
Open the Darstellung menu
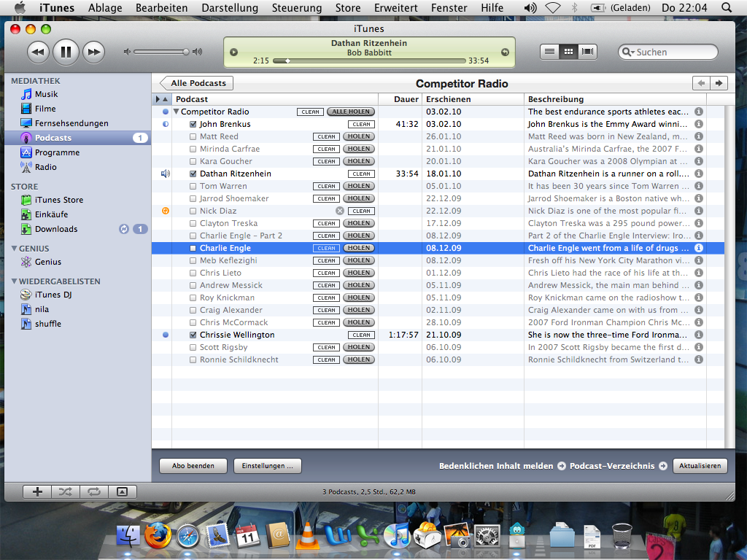[x=230, y=7]
